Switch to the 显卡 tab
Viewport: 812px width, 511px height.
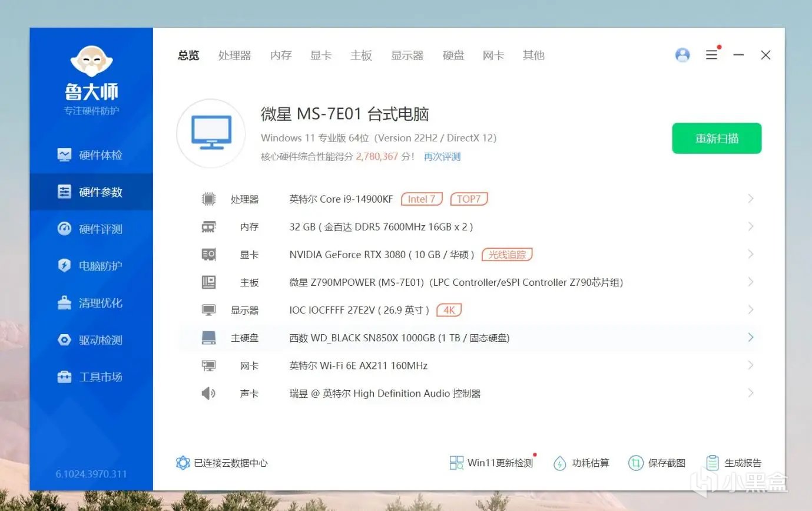click(321, 55)
